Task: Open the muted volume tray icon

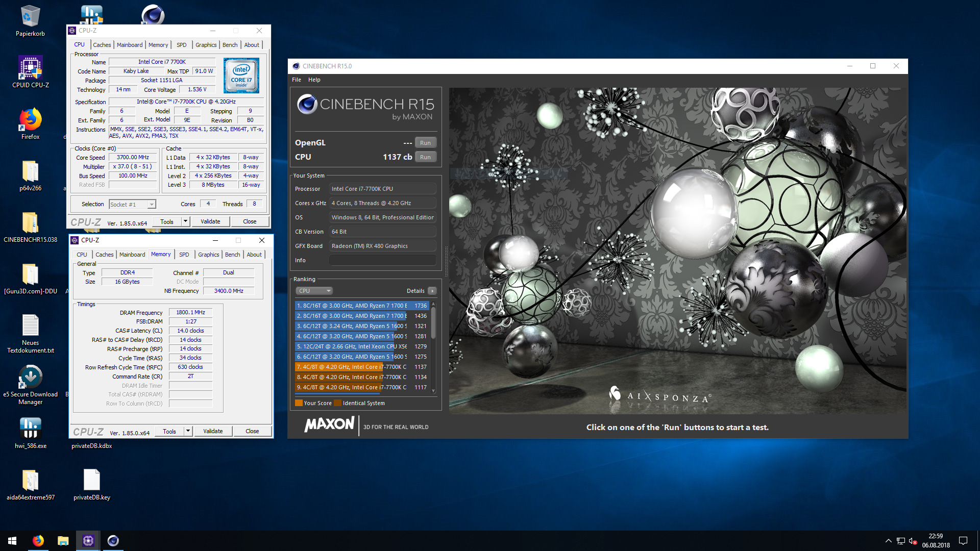Action: pyautogui.click(x=913, y=541)
